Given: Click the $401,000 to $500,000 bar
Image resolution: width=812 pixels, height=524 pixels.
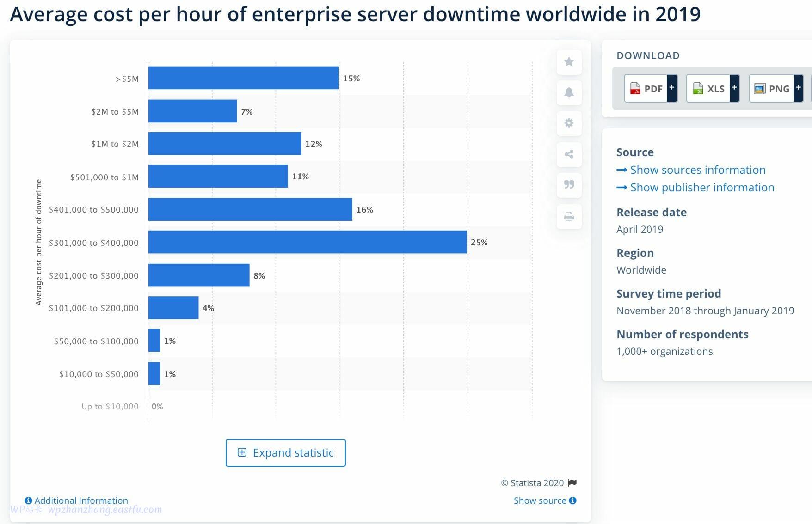Looking at the screenshot, I should click(x=250, y=209).
